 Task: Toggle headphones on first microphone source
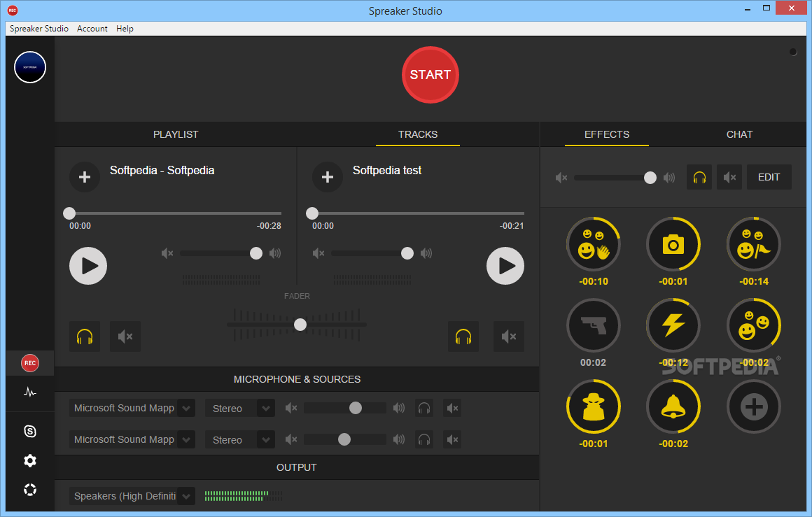pos(424,409)
